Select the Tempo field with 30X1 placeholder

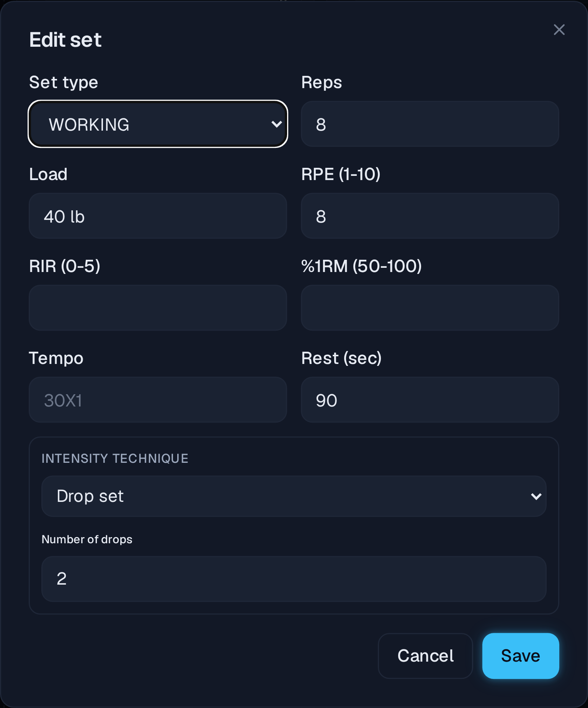click(158, 400)
